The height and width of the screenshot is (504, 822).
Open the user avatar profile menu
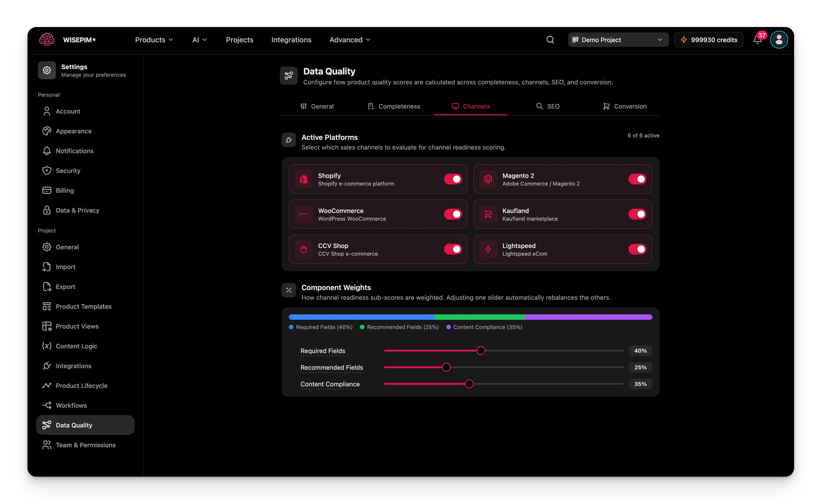[x=779, y=40]
